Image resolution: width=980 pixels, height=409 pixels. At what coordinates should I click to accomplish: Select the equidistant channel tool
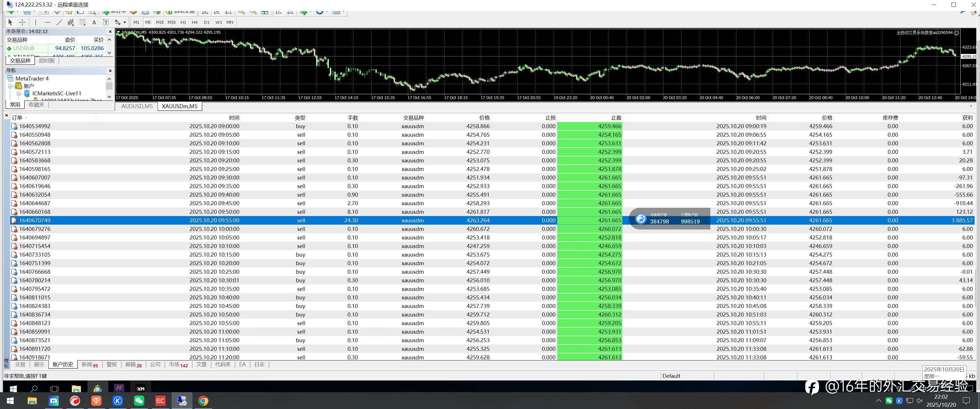71,23
